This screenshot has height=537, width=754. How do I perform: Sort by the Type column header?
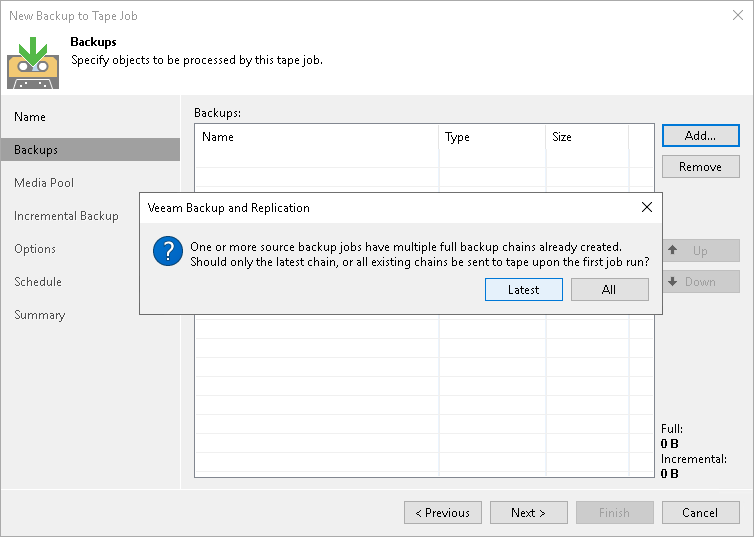(x=492, y=137)
